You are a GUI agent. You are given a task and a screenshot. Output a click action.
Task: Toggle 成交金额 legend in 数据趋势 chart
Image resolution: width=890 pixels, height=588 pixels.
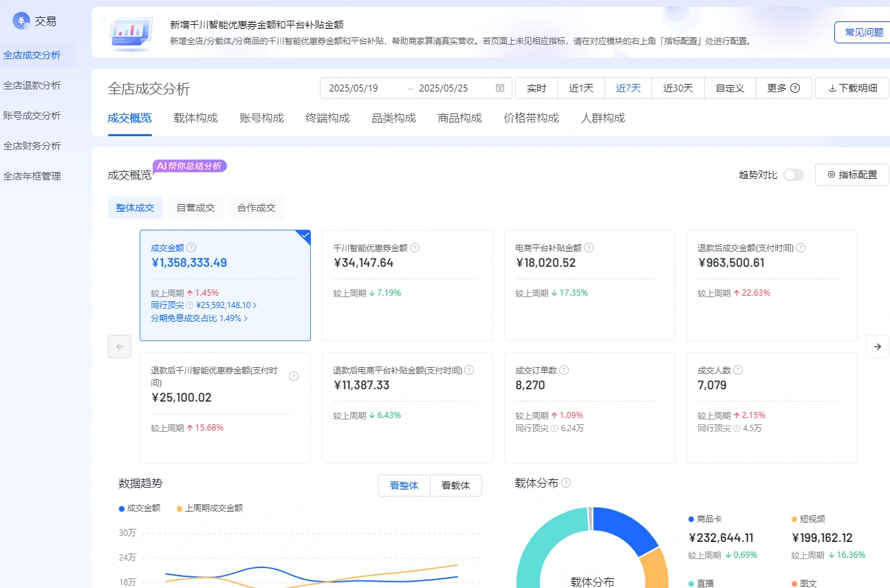(140, 508)
